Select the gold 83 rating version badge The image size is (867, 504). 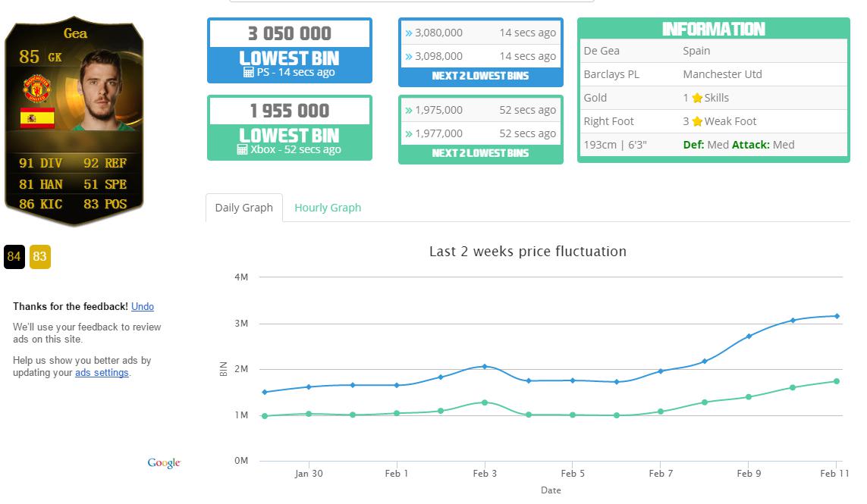39,256
